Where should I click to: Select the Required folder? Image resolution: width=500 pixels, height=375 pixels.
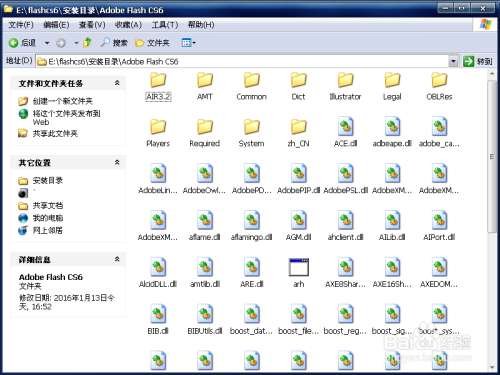pyautogui.click(x=205, y=133)
